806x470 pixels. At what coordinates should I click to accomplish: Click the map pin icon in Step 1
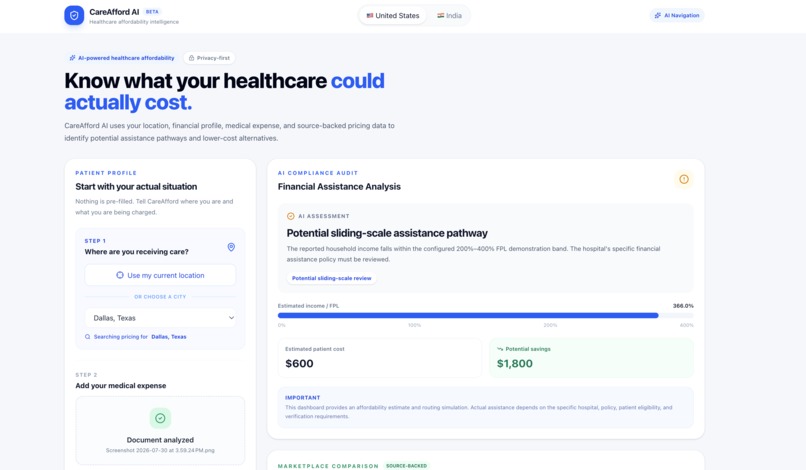[231, 247]
